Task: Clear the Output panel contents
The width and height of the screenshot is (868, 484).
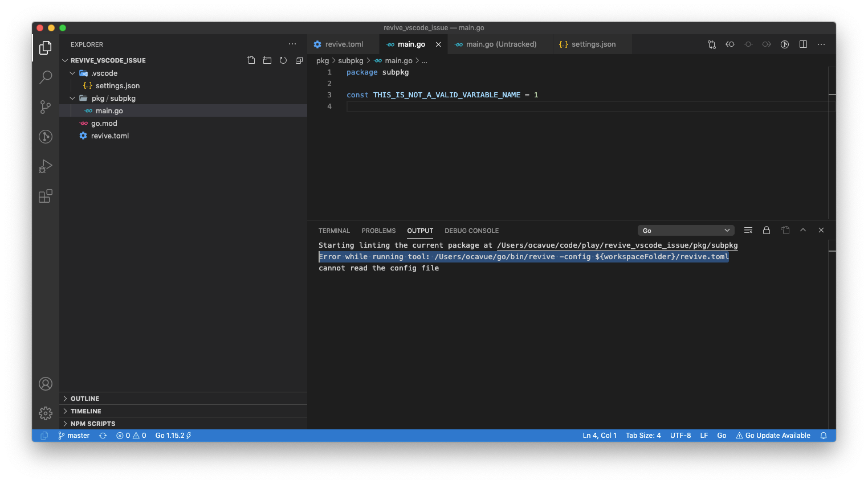Action: [748, 230]
